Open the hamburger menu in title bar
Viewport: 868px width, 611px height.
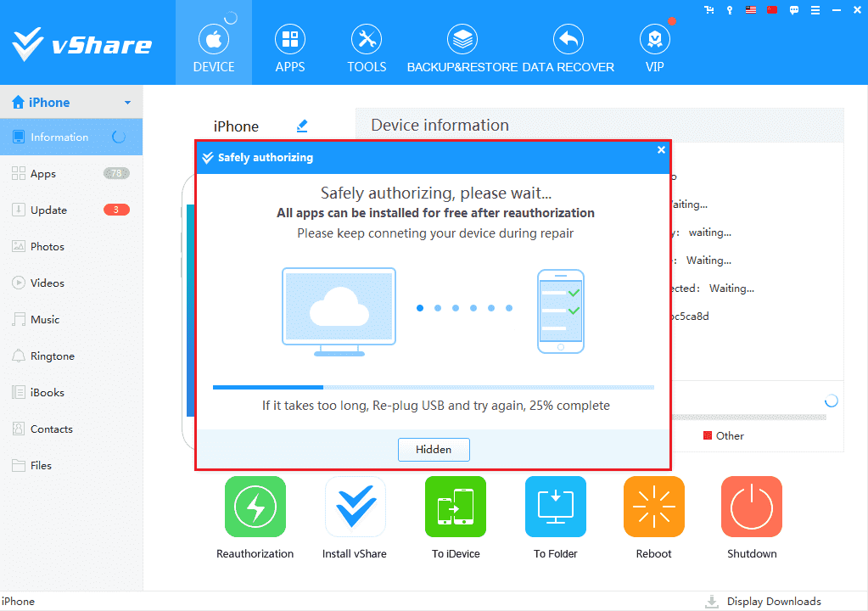pos(815,10)
